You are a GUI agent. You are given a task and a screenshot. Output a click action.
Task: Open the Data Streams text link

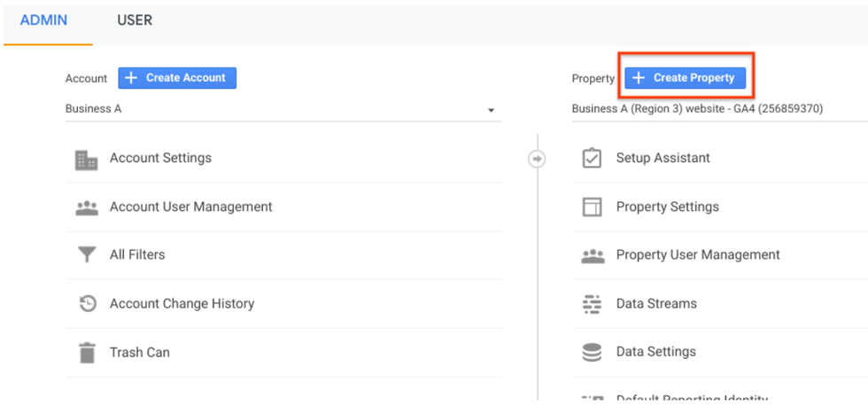(656, 304)
